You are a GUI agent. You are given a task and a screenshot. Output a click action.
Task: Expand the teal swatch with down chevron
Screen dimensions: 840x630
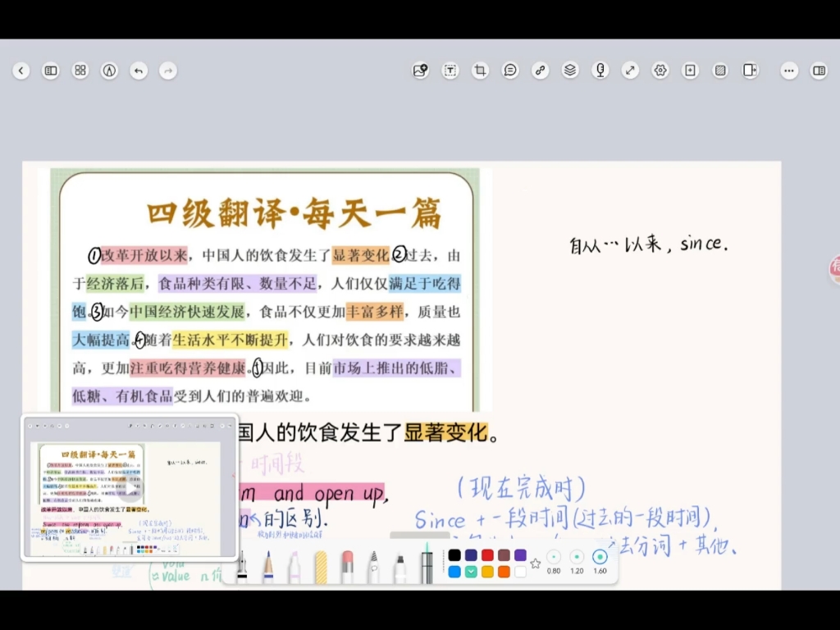471,572
